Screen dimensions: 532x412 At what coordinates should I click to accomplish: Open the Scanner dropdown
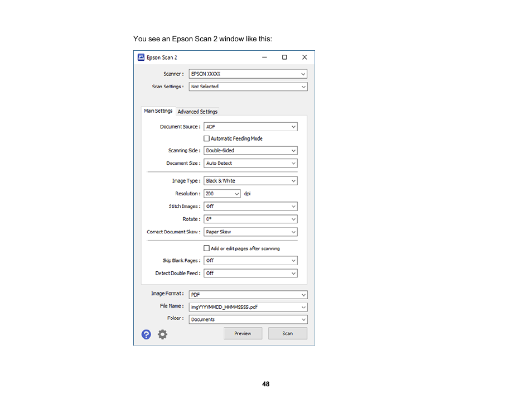(x=248, y=74)
